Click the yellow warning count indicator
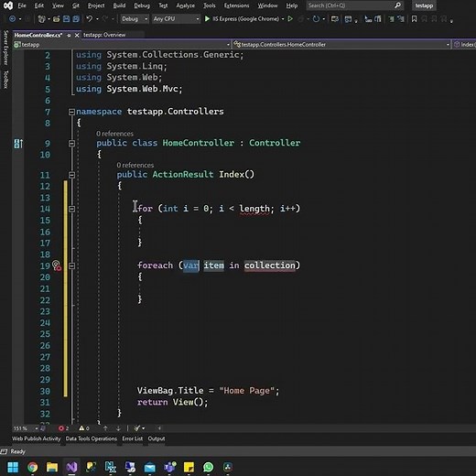 (84, 428)
